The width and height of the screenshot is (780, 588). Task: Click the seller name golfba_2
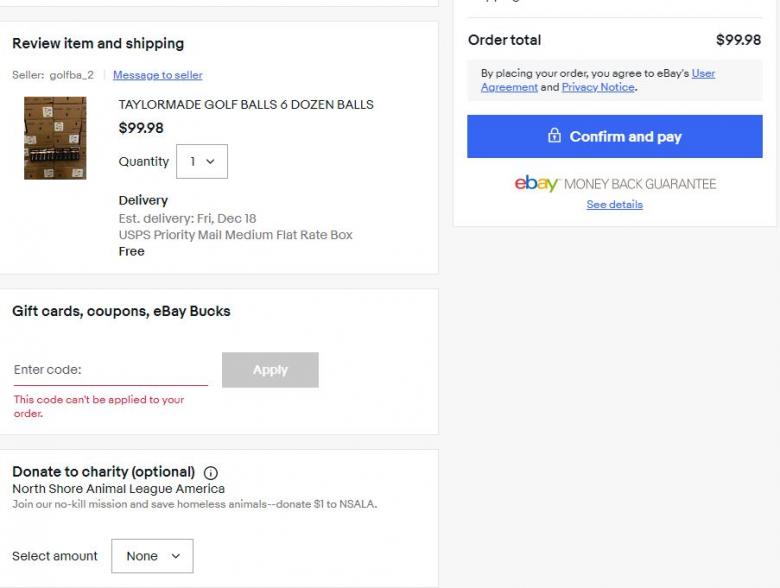tap(71, 75)
